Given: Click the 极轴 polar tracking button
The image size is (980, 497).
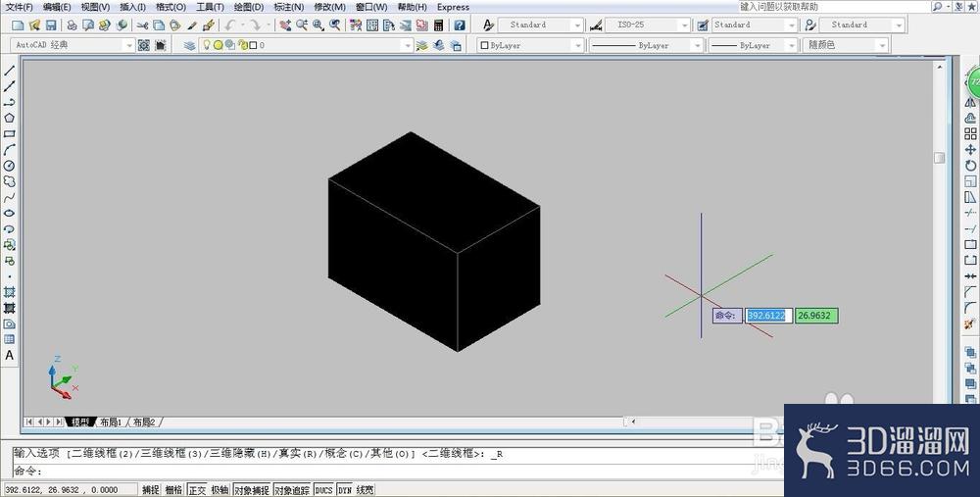Looking at the screenshot, I should pyautogui.click(x=220, y=490).
